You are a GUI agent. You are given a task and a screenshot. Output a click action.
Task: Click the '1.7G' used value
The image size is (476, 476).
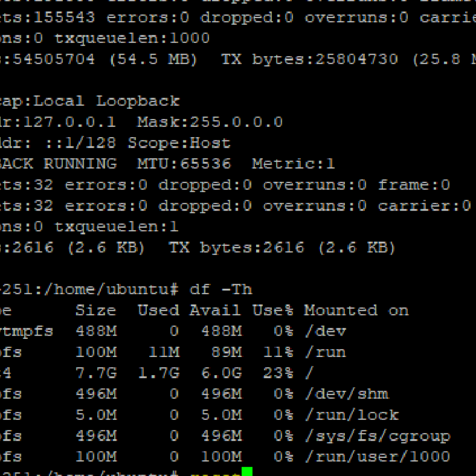pyautogui.click(x=159, y=373)
